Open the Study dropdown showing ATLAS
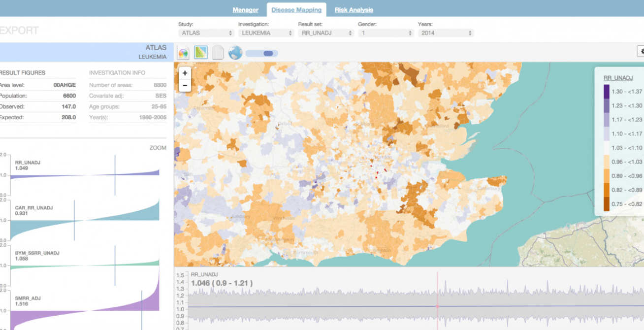 206,33
